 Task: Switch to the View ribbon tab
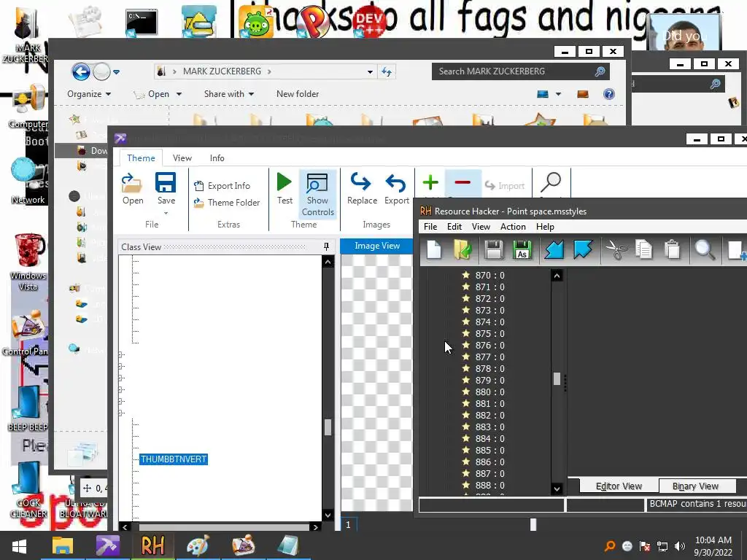coord(182,158)
